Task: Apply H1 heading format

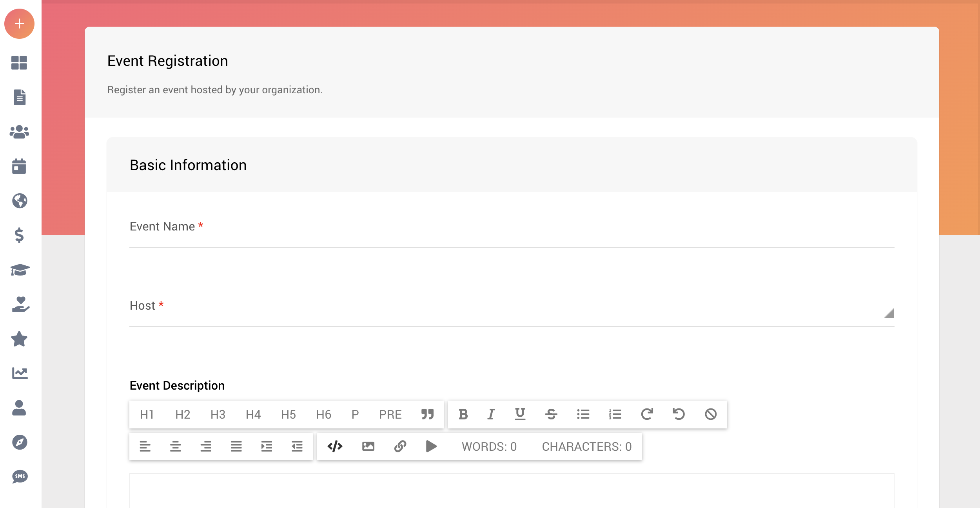Action: pyautogui.click(x=147, y=414)
